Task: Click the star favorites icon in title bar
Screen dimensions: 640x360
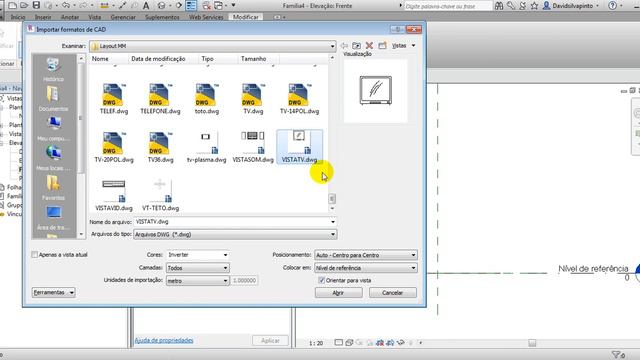Action: click(x=534, y=6)
